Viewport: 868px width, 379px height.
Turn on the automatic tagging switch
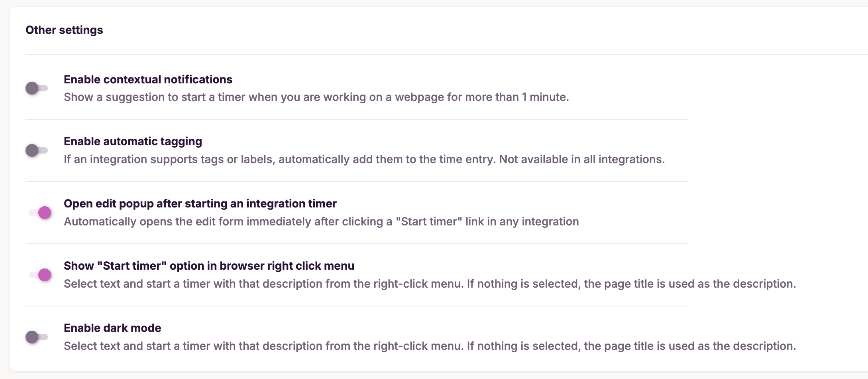click(37, 150)
